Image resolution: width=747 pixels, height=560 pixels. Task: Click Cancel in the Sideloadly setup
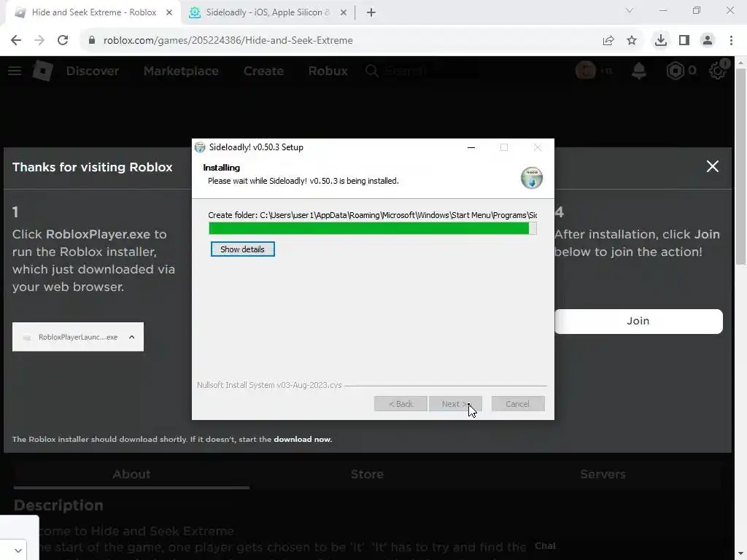(x=518, y=404)
